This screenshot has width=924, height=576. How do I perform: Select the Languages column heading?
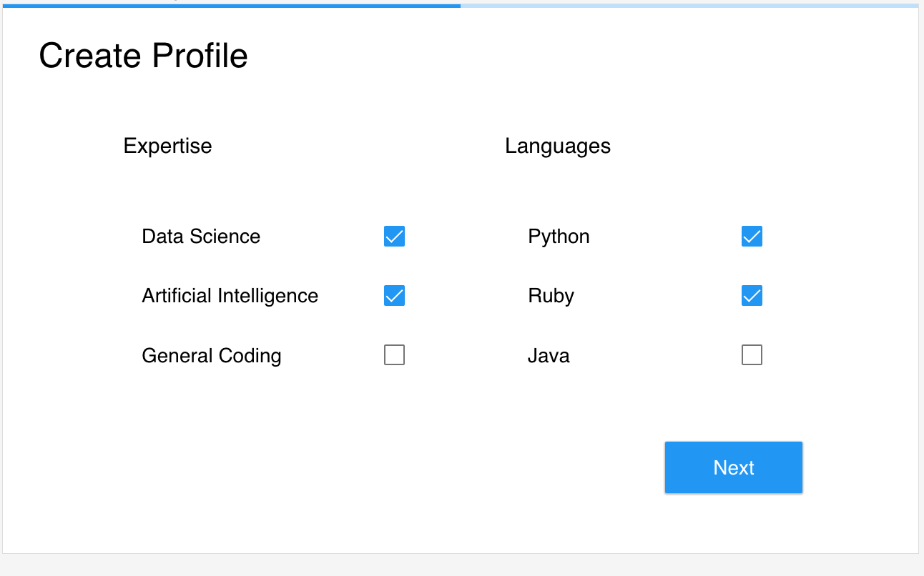click(x=557, y=146)
